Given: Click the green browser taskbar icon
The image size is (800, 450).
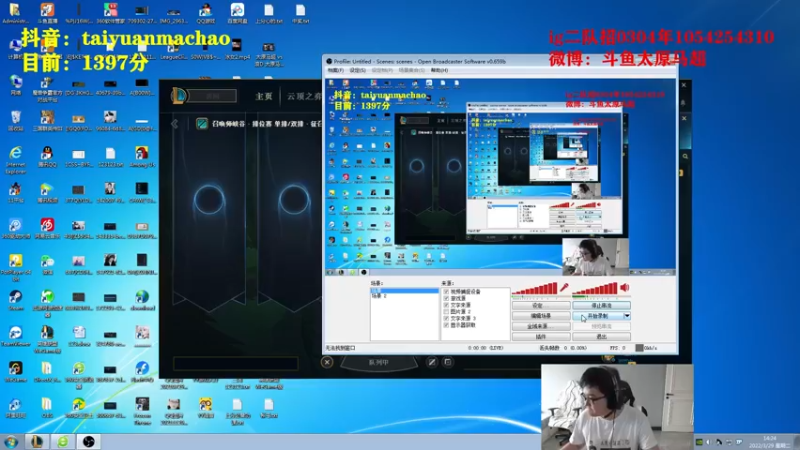Looking at the screenshot, I should pos(62,441).
